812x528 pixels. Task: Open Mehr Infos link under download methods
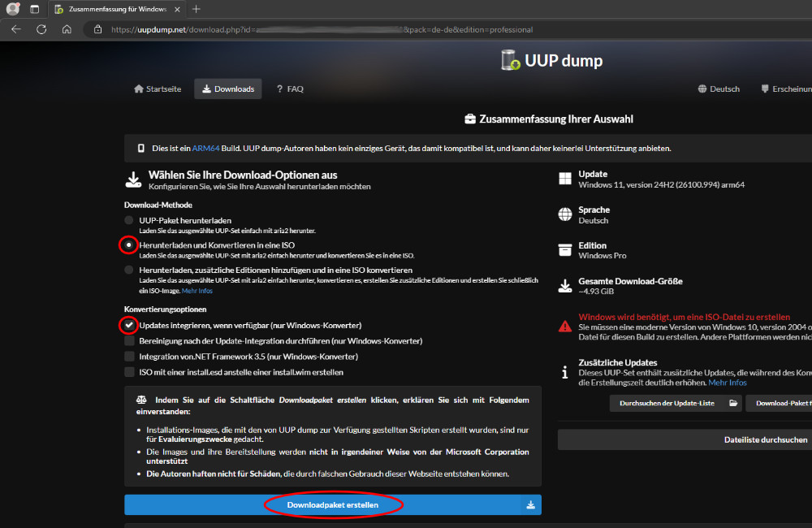[197, 291]
